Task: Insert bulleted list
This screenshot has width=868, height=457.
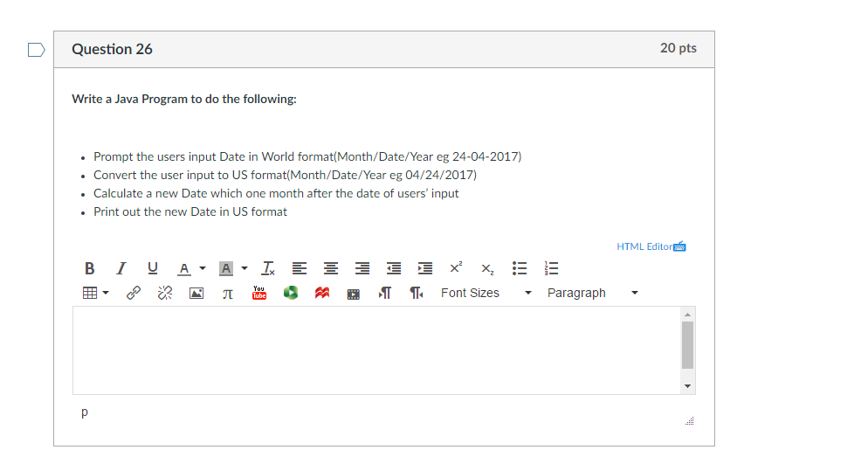Action: tap(520, 268)
